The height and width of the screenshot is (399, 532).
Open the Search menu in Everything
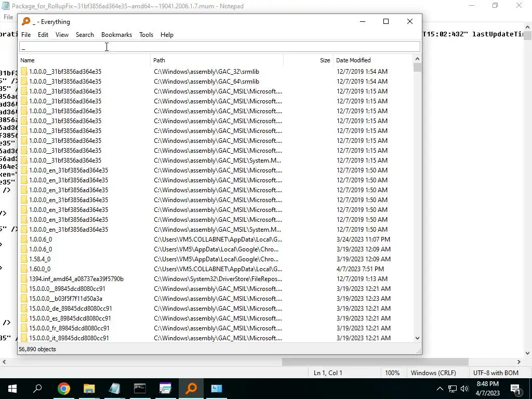point(85,35)
